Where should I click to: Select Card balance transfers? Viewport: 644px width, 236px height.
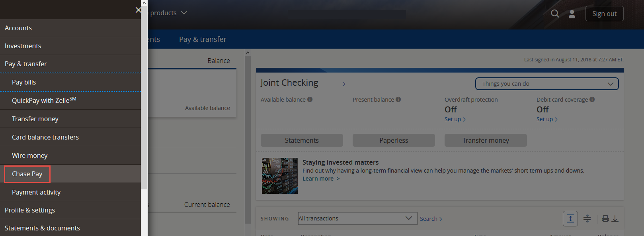click(x=70, y=137)
